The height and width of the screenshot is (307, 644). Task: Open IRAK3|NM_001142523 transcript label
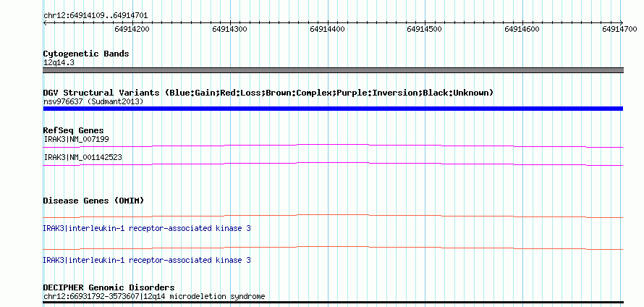(82, 157)
